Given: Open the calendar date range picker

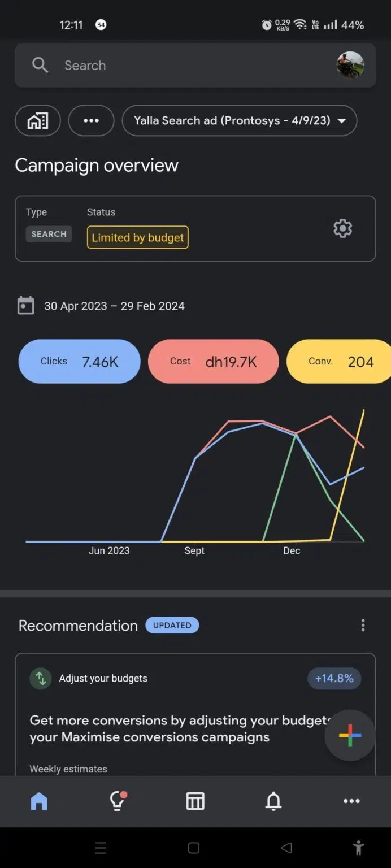Looking at the screenshot, I should click(26, 306).
